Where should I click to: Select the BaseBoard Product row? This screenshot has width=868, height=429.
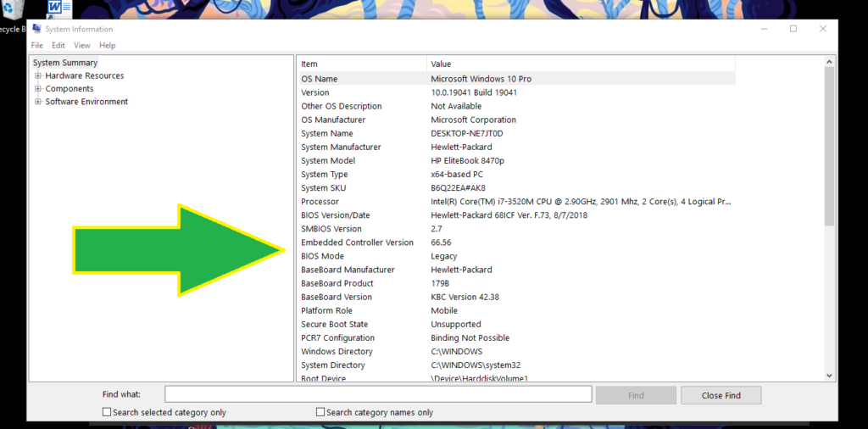click(517, 283)
